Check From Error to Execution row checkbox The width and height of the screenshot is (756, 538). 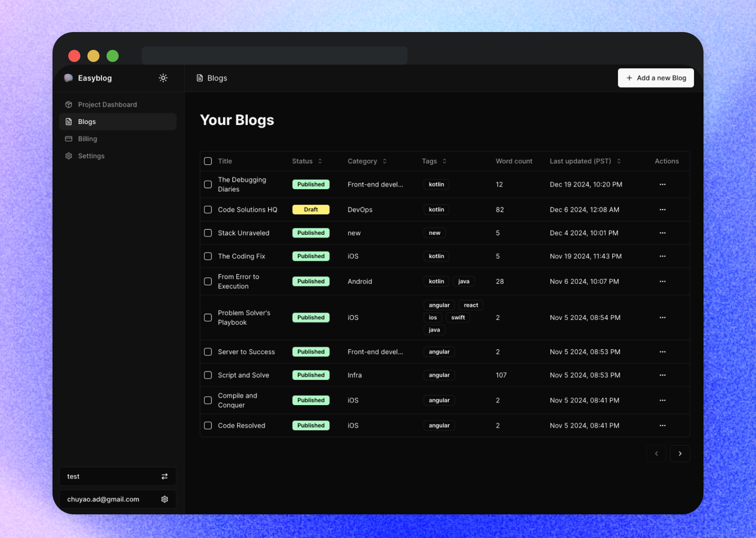point(208,282)
